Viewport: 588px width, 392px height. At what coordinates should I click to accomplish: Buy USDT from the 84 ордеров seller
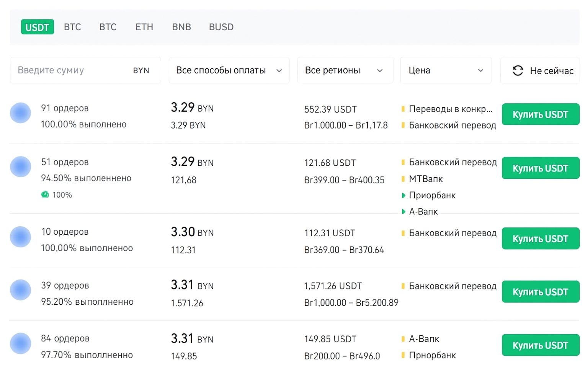(x=541, y=345)
